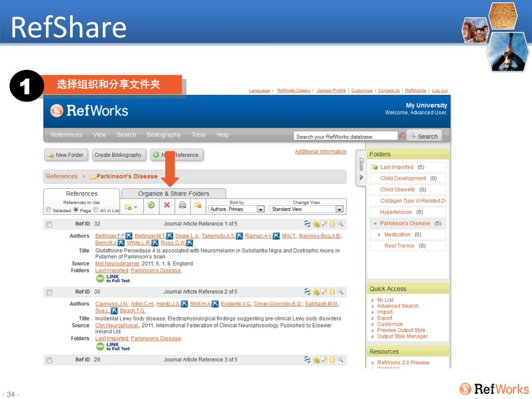Open the Update Profile link
The width and height of the screenshot is (532, 399).
point(331,90)
